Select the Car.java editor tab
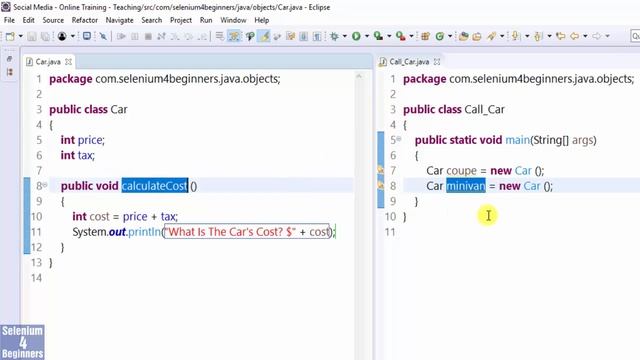Screen dimensions: 640x360 tap(48, 62)
